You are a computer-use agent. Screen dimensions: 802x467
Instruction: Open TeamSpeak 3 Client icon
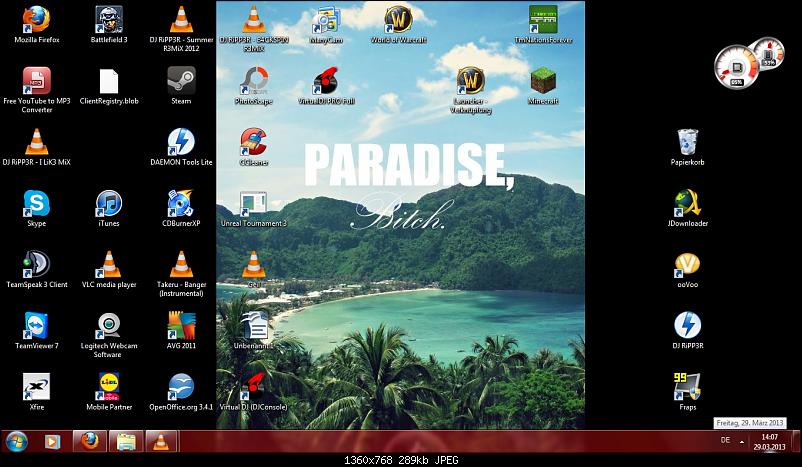(x=36, y=265)
